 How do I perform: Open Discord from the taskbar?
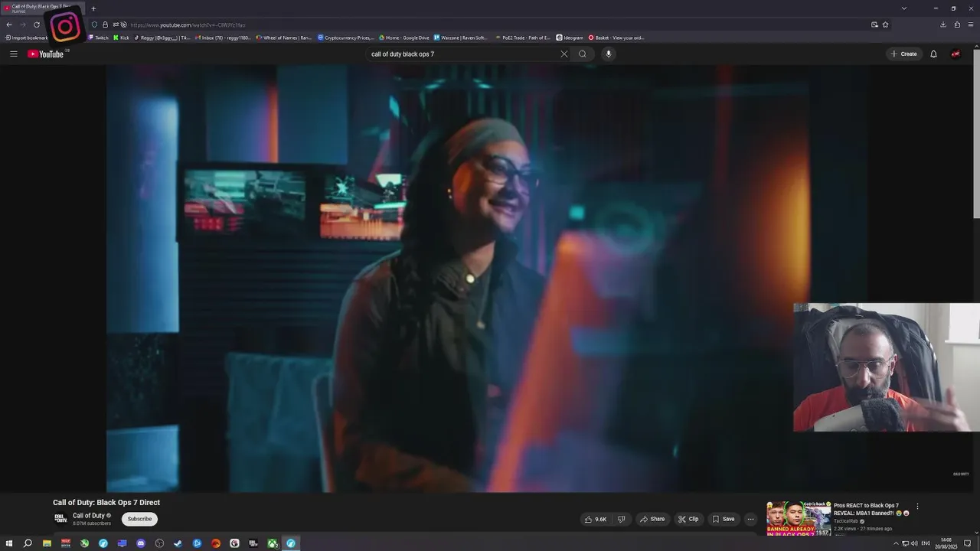[x=141, y=543]
